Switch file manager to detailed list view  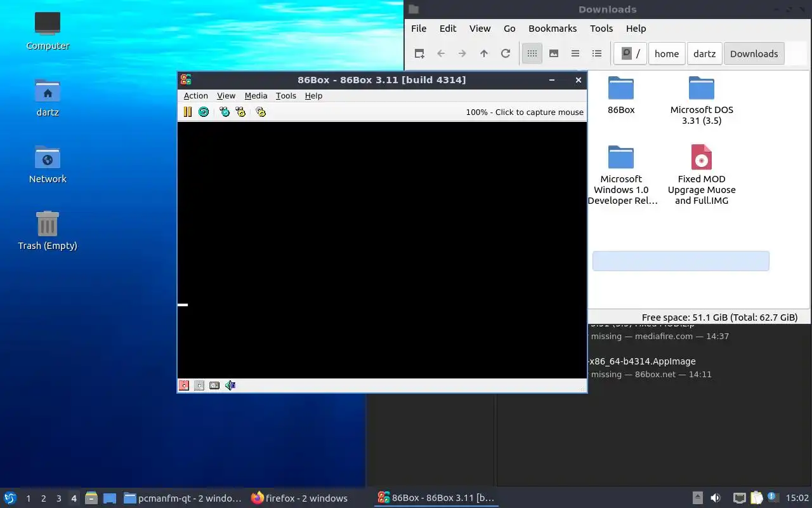597,54
